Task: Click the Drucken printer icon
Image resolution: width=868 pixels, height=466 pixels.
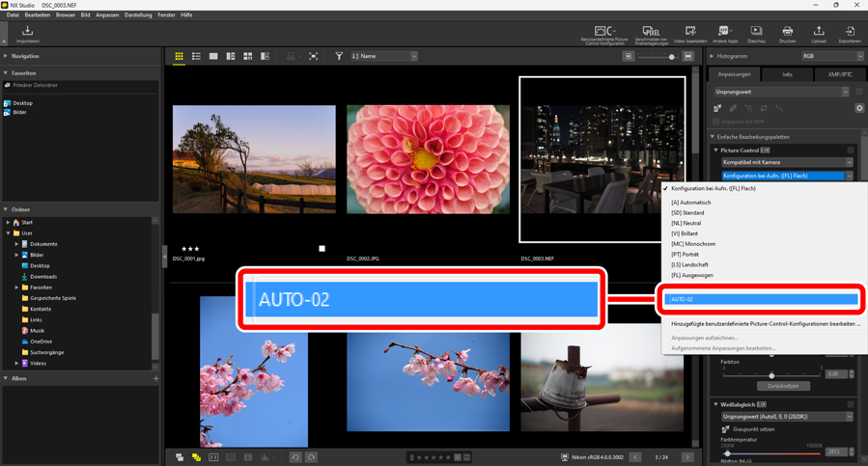Action: click(787, 33)
